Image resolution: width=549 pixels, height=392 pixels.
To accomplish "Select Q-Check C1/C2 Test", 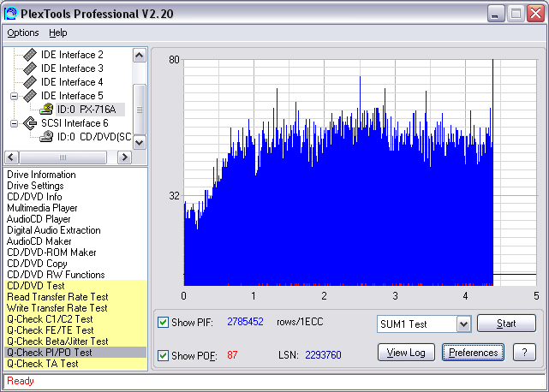I will pyautogui.click(x=75, y=319).
